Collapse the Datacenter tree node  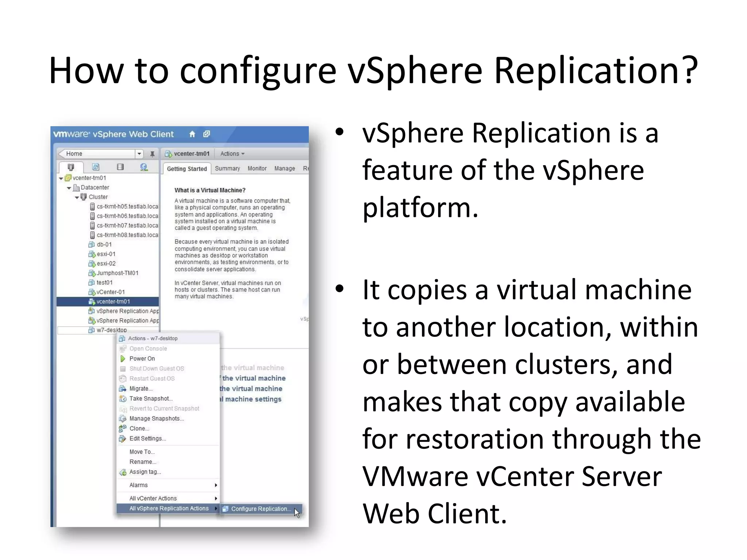coord(69,188)
